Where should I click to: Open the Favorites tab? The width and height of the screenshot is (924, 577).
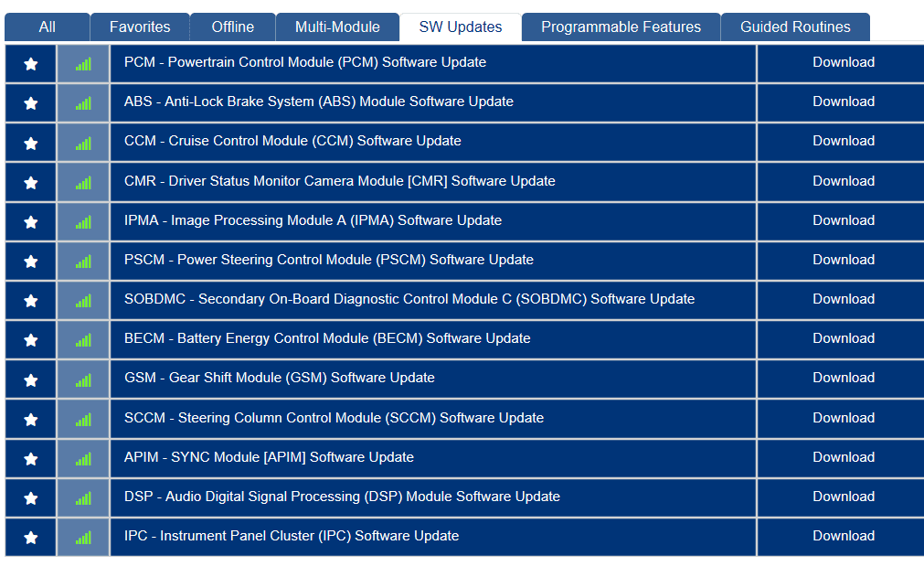(140, 27)
